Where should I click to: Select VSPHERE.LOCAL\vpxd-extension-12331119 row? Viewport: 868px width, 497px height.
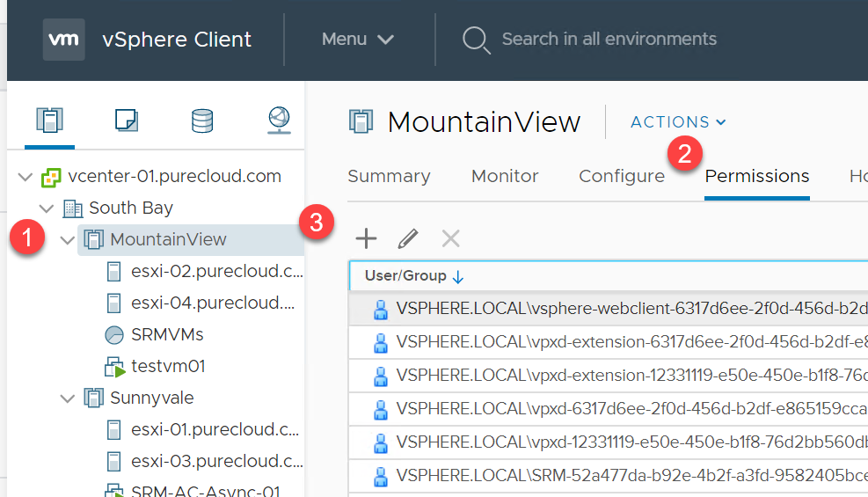pyautogui.click(x=609, y=376)
